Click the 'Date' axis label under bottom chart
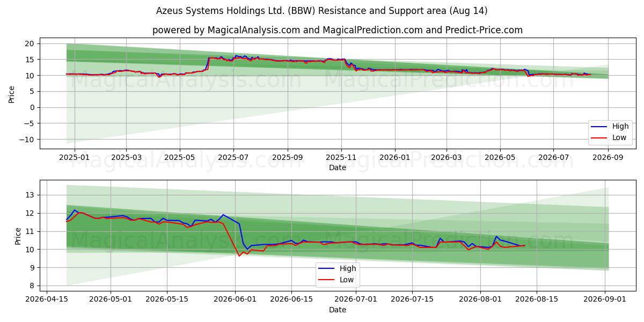The height and width of the screenshot is (322, 644). 338,310
